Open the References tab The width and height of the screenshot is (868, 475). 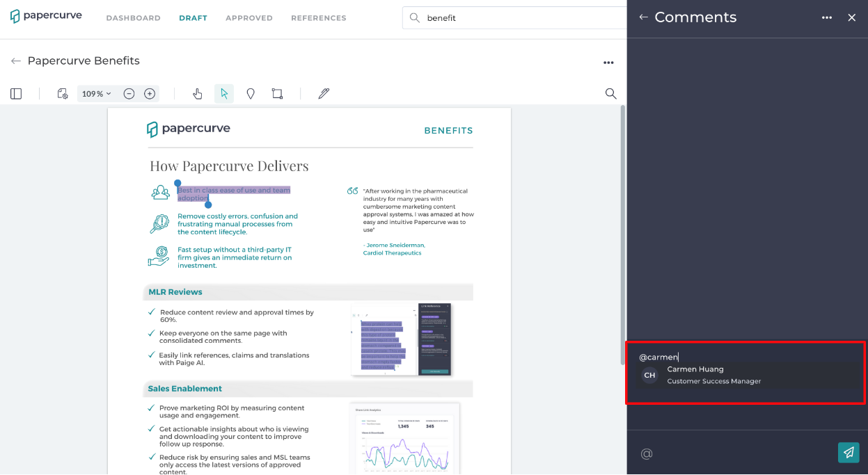pos(319,18)
